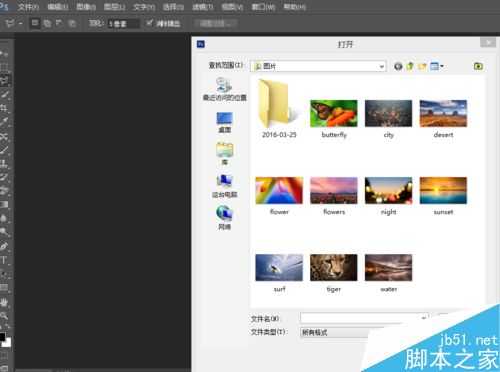Toggle the anti-alias checkbox in options bar
The width and height of the screenshot is (500, 372).
[x=149, y=23]
